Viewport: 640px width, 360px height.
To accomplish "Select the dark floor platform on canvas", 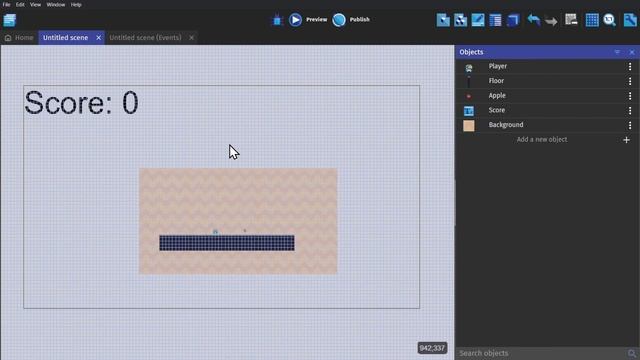I will click(227, 243).
